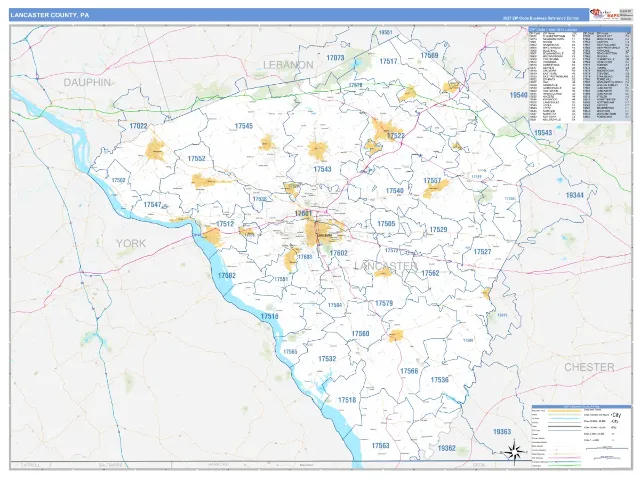Click ZIP code 17563 label
Image resolution: width=640 pixels, height=480 pixels.
[x=381, y=446]
